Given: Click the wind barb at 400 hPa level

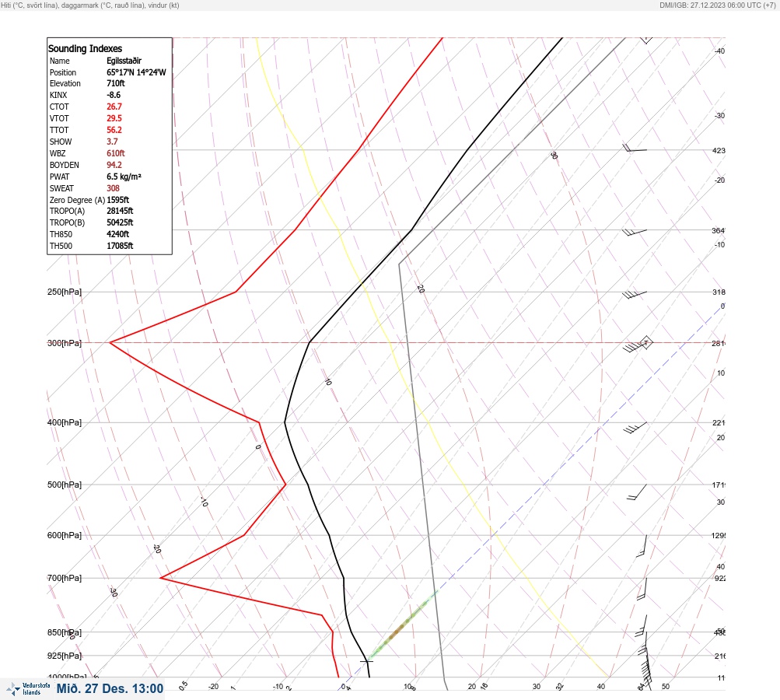Looking at the screenshot, I should [x=635, y=427].
